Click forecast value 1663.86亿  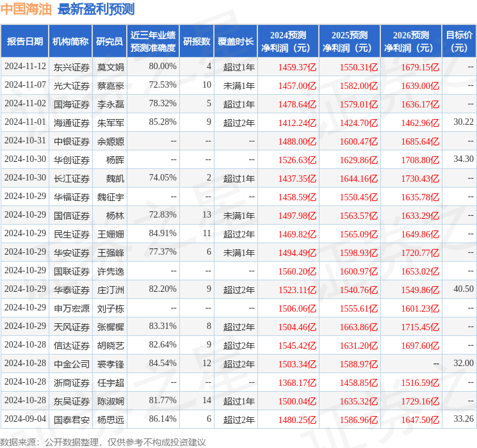pos(359,327)
